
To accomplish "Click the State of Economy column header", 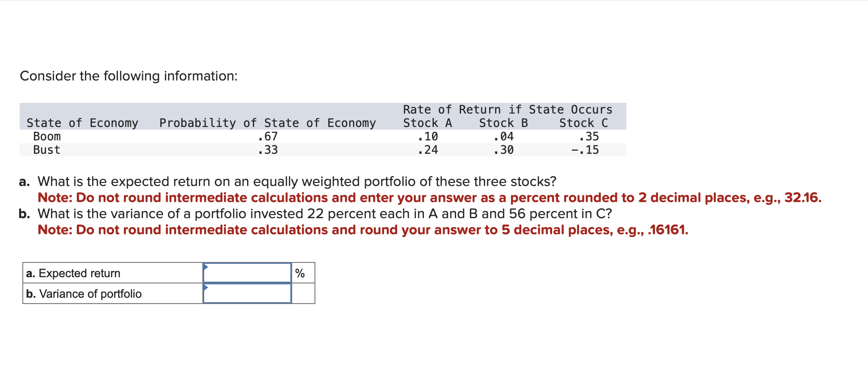I will (x=83, y=123).
